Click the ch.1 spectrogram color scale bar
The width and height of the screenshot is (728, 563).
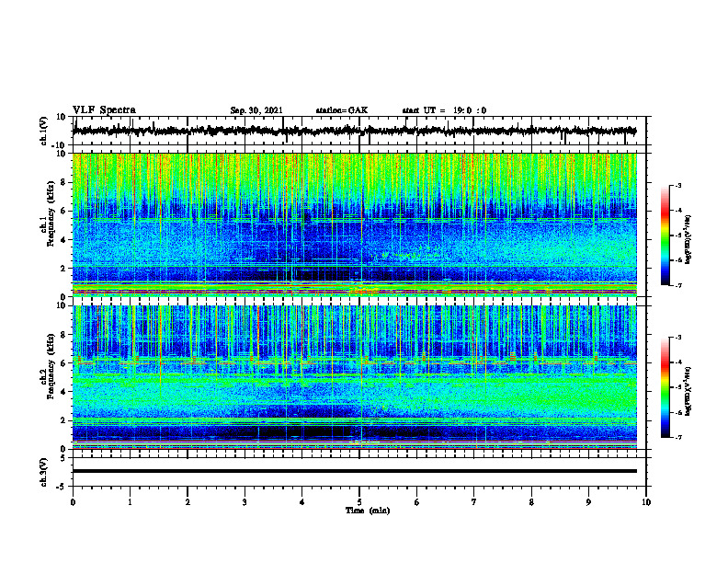(x=665, y=236)
